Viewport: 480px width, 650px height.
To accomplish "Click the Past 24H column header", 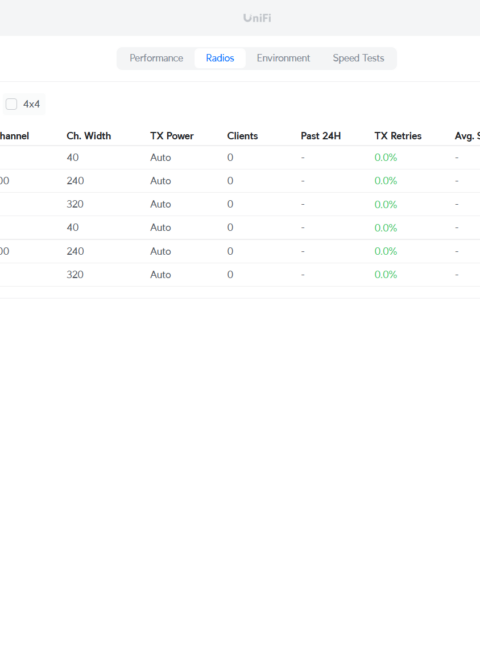I will (x=321, y=136).
